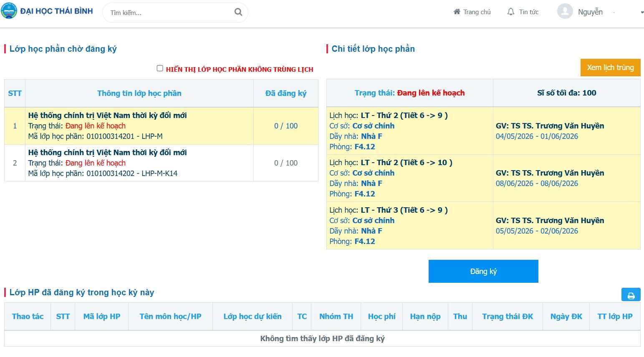Click the blue Đăng ký button

coord(483,271)
